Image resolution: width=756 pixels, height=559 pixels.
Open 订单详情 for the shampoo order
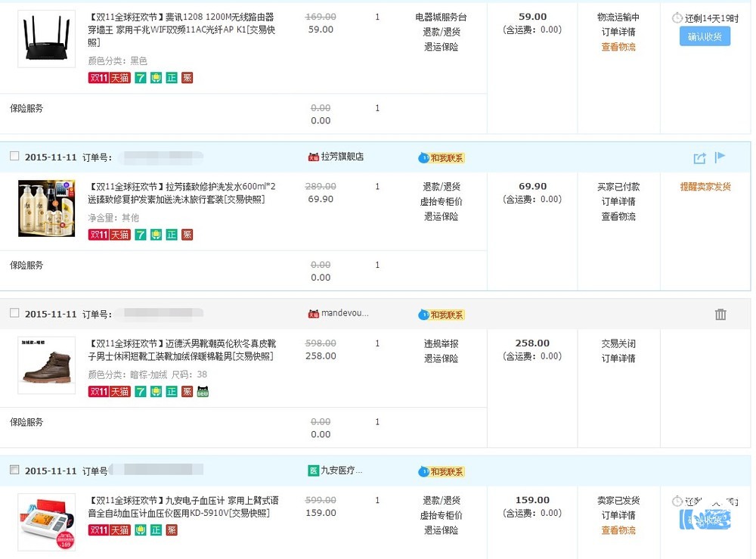click(618, 202)
